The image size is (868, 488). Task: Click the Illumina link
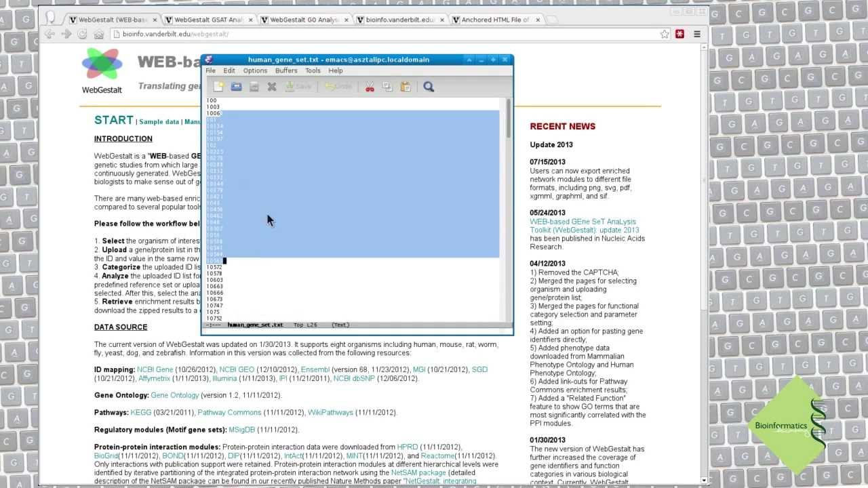tap(224, 378)
